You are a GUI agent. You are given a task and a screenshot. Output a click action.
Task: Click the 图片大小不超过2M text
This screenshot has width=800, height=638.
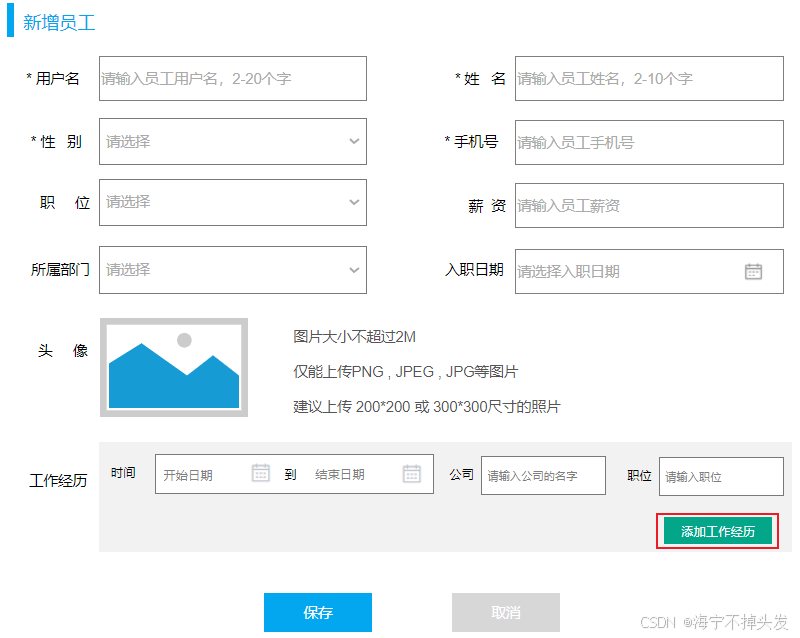pos(354,337)
